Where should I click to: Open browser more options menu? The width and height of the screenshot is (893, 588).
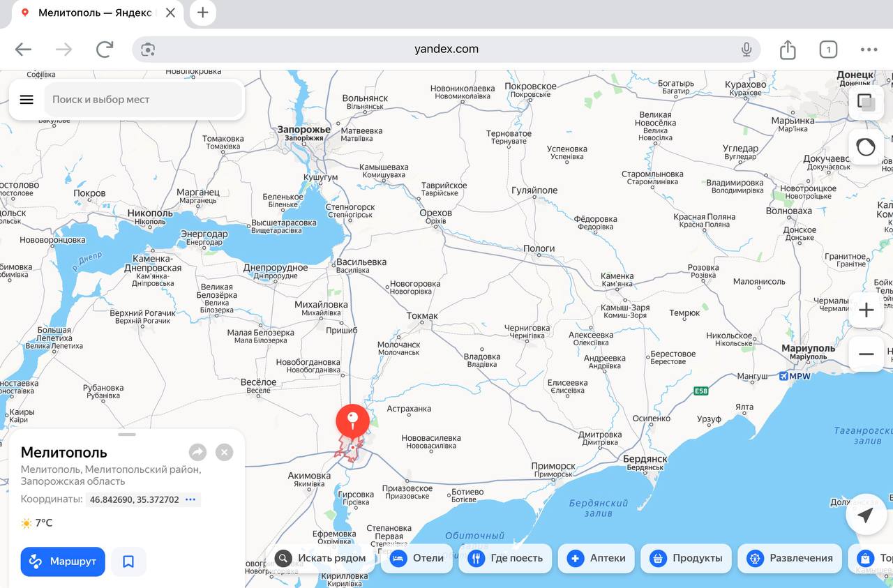pos(869,50)
